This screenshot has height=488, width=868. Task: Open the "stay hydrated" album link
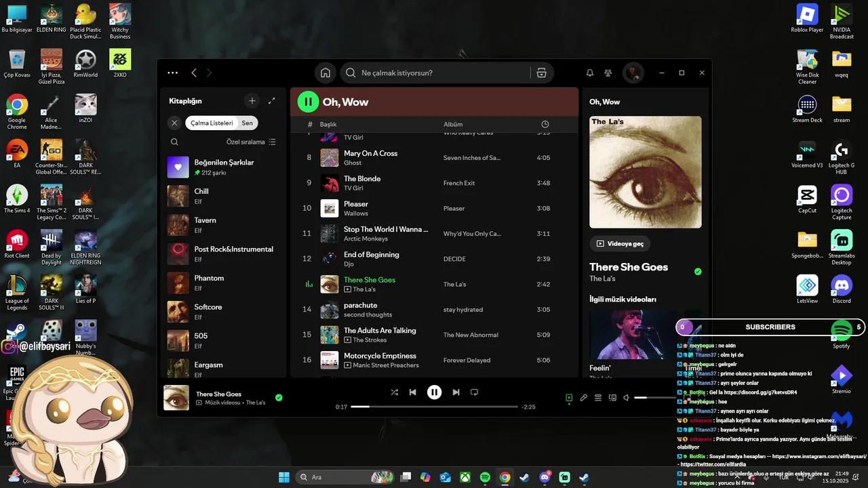463,310
